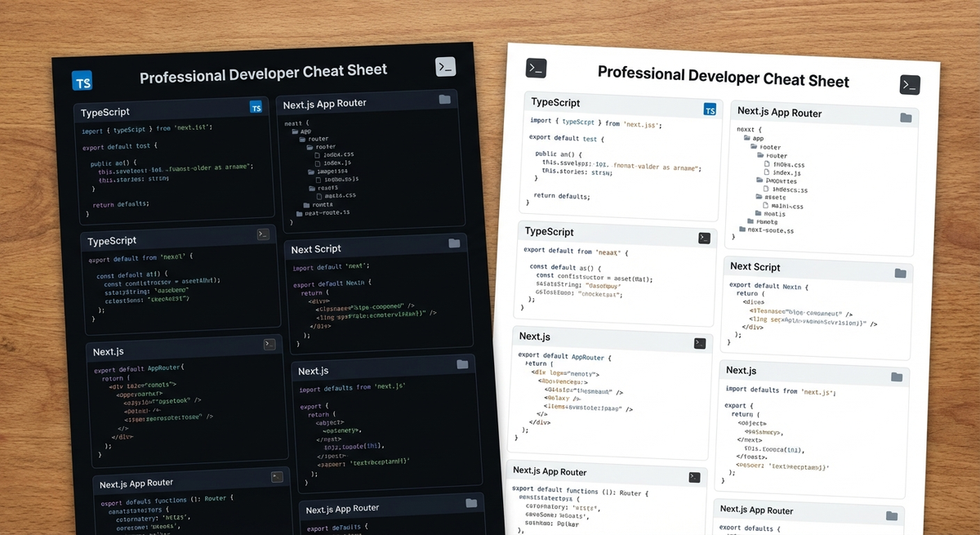
Task: Click the dark 'Next.js App Router' heading above the tree
Action: tap(325, 104)
